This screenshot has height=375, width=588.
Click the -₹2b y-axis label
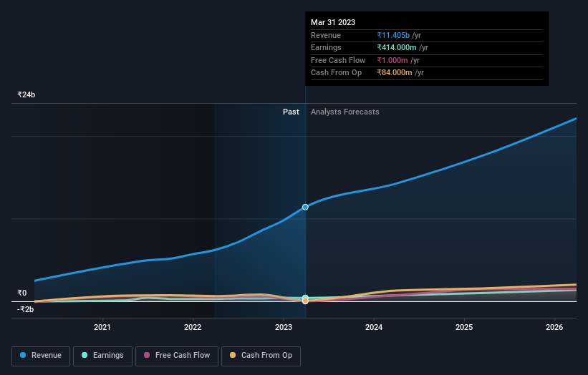click(x=26, y=309)
